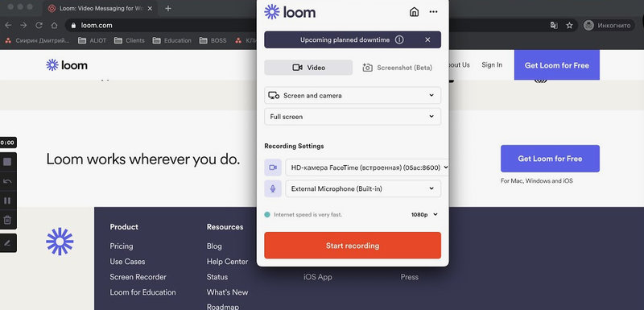Choose a camera from FaceTime HD dropdown
This screenshot has height=310, width=644.
point(367,167)
